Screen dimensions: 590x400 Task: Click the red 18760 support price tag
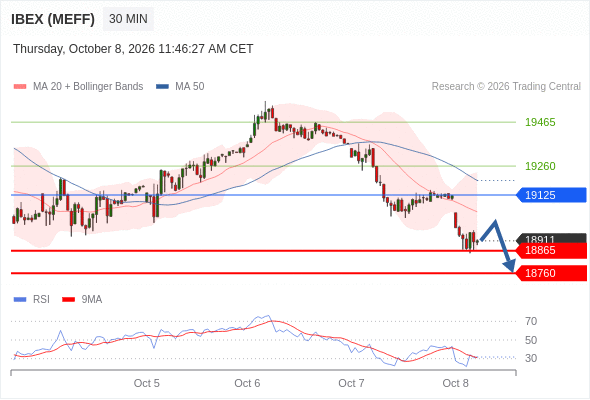(551, 273)
